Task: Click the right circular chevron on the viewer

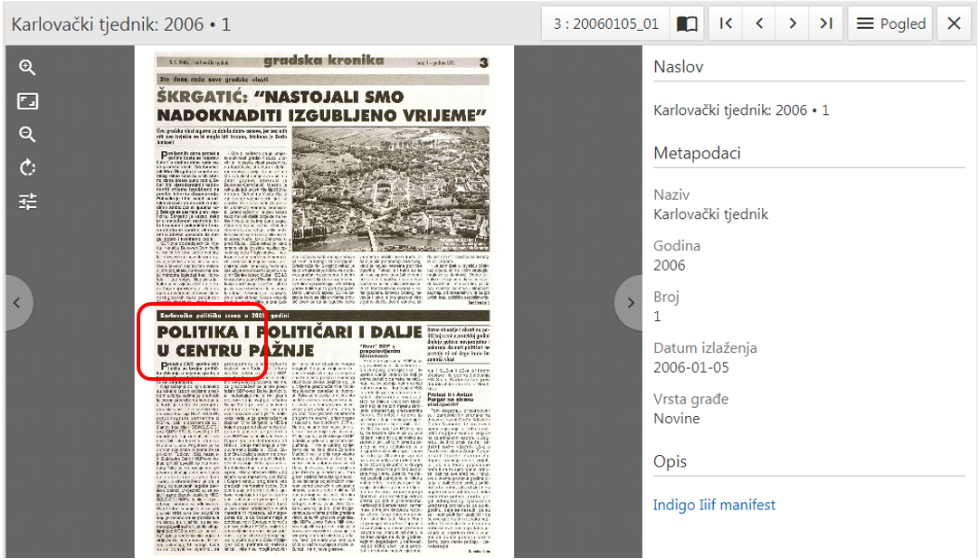Action: [x=630, y=302]
